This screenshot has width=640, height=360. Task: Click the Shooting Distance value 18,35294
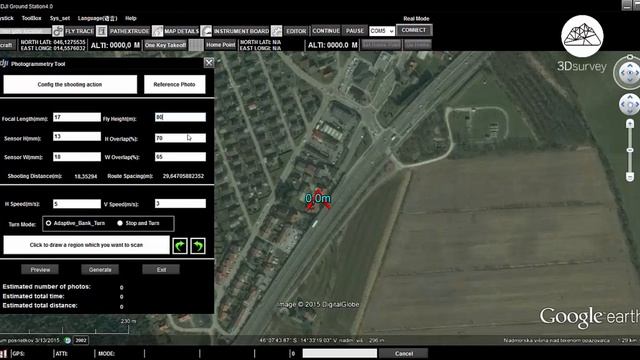(86, 176)
